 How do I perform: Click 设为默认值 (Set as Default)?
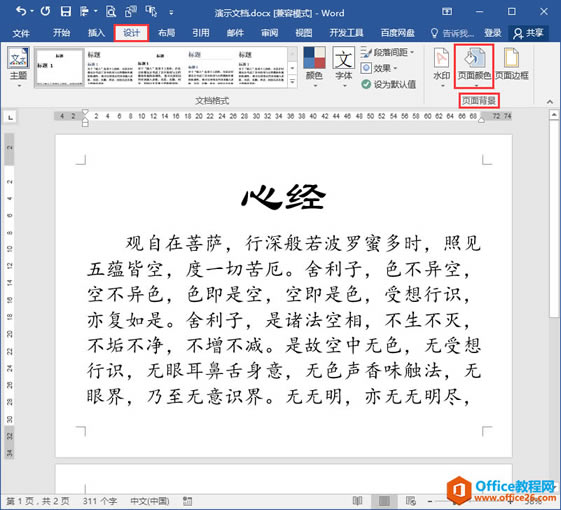tap(388, 84)
